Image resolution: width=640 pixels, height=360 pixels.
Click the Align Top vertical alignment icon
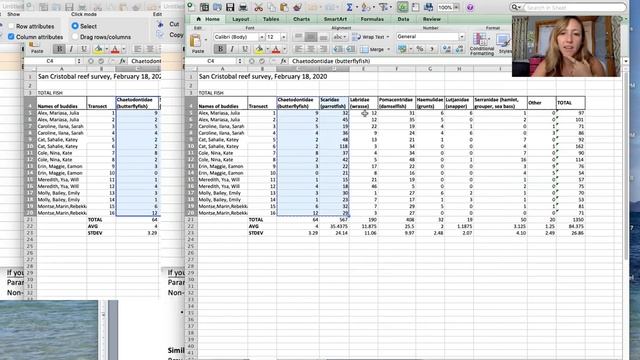[x=299, y=37]
